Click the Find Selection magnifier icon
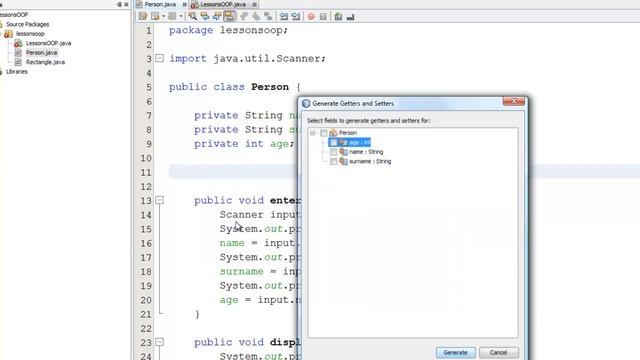 click(192, 16)
